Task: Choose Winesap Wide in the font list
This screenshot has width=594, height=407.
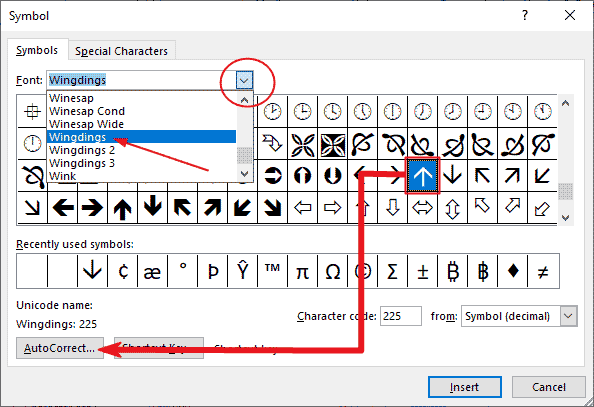Action: (142, 124)
